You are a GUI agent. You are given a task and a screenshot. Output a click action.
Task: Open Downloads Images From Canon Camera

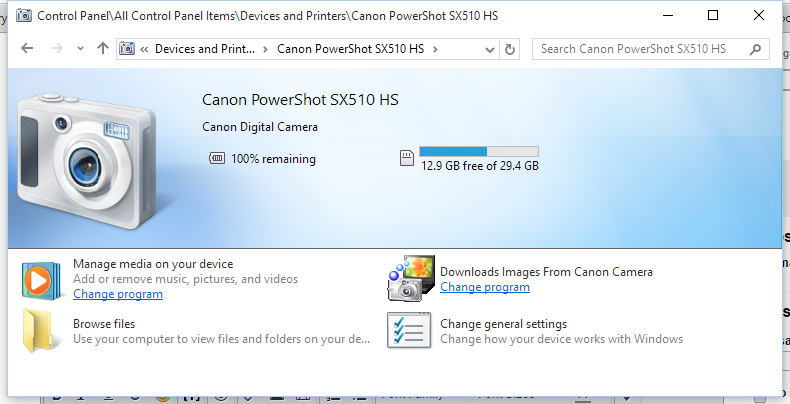point(546,272)
